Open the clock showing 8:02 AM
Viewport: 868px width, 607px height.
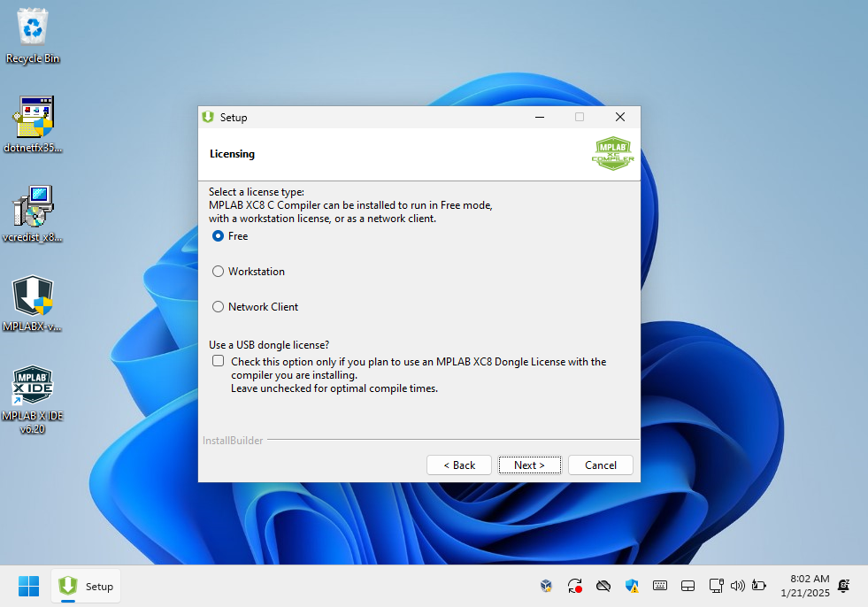click(x=805, y=586)
